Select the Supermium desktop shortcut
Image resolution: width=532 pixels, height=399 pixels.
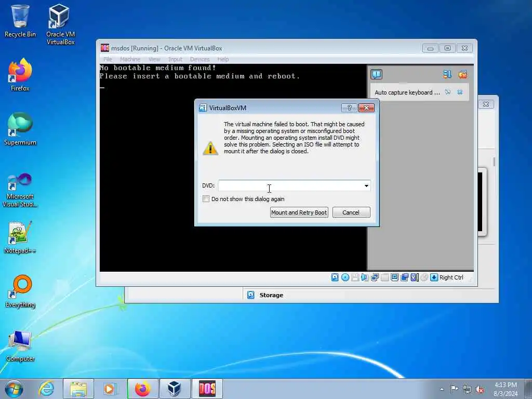20,129
